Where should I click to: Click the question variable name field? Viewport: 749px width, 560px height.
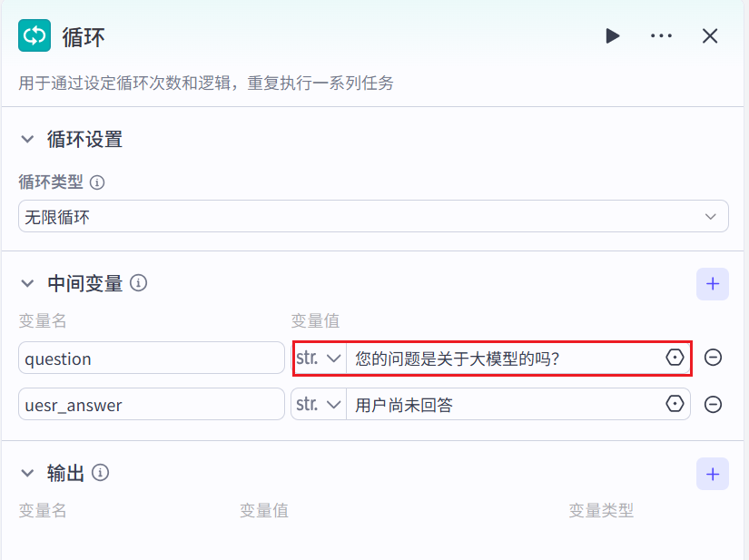(152, 359)
